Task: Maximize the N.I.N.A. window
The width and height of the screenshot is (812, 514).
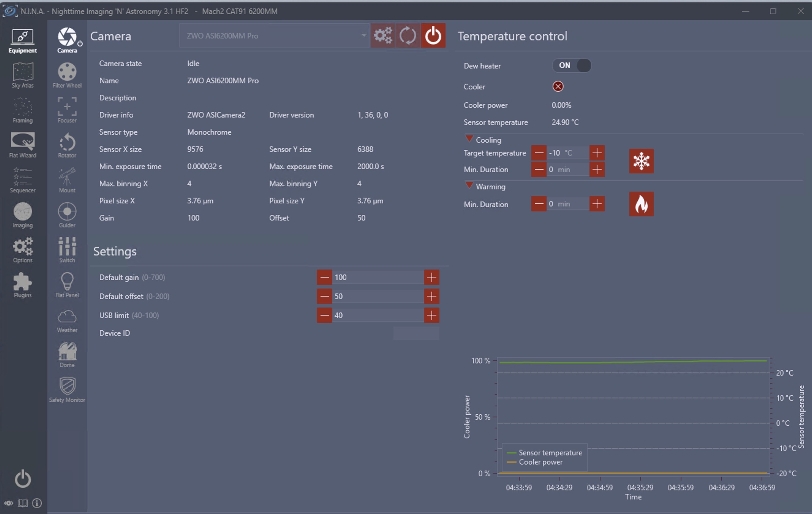Action: click(773, 11)
